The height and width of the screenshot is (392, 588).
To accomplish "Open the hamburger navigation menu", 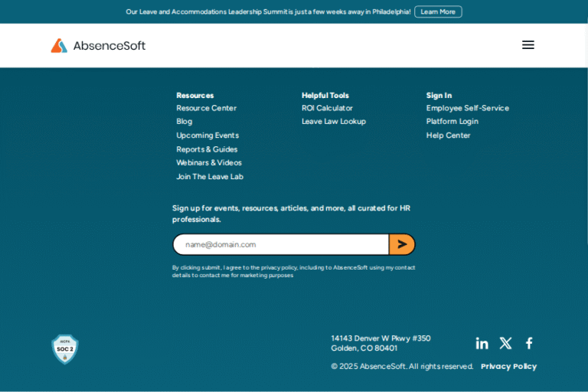I will [528, 45].
